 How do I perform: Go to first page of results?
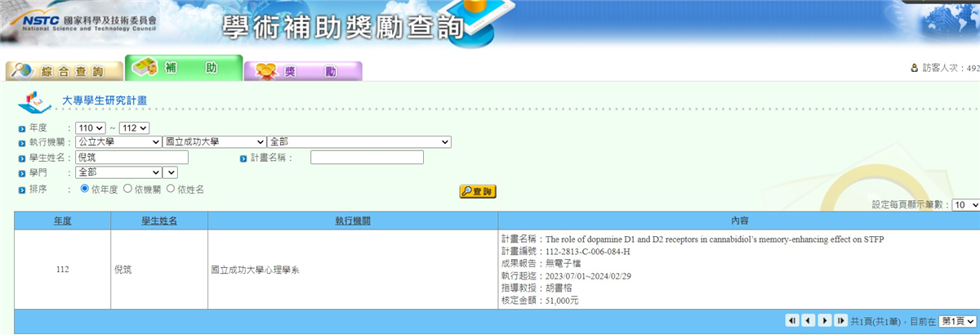coord(791,321)
